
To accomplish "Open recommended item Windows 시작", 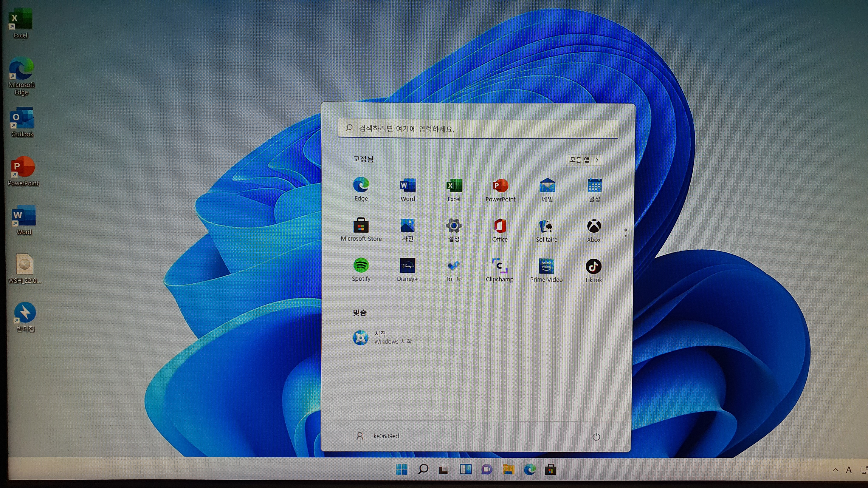I will pos(383,337).
